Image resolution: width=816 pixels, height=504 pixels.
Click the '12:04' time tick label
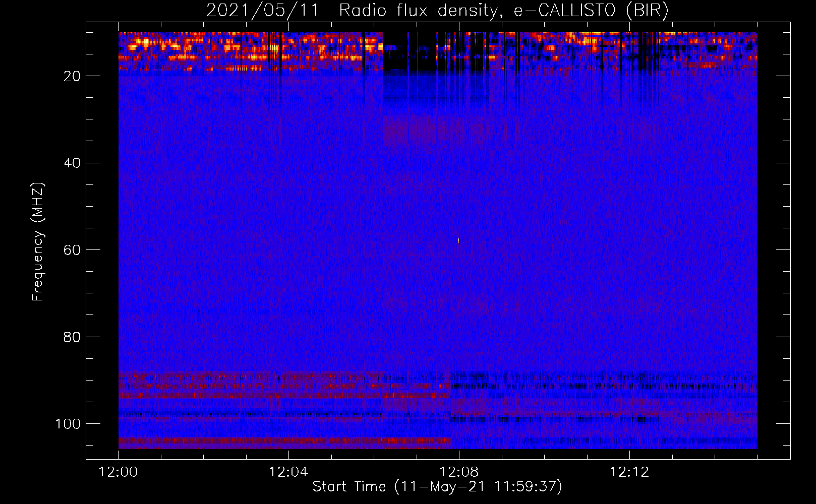[x=288, y=472]
